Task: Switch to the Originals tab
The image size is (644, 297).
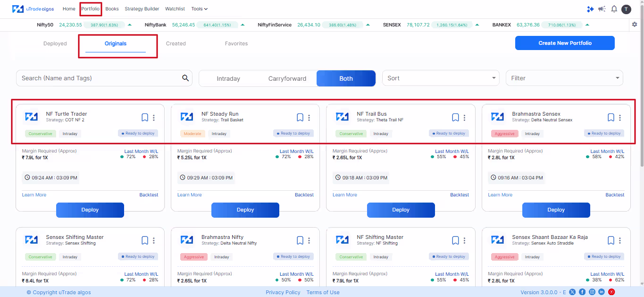Action: [x=116, y=43]
